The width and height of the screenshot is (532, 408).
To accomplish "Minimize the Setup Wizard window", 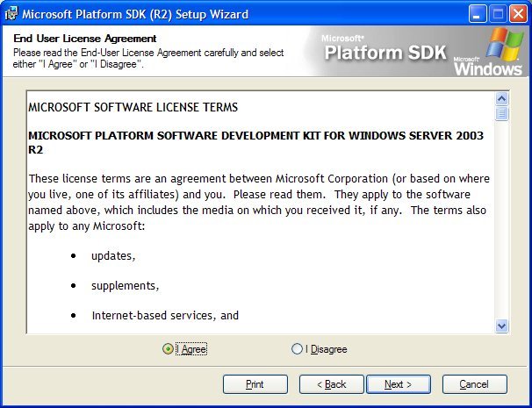I will tap(477, 14).
